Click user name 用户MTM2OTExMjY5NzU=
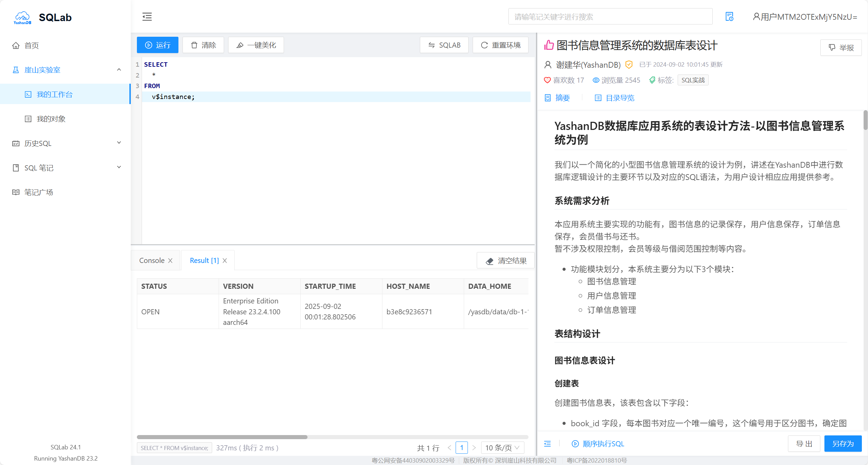The image size is (868, 465). click(809, 17)
